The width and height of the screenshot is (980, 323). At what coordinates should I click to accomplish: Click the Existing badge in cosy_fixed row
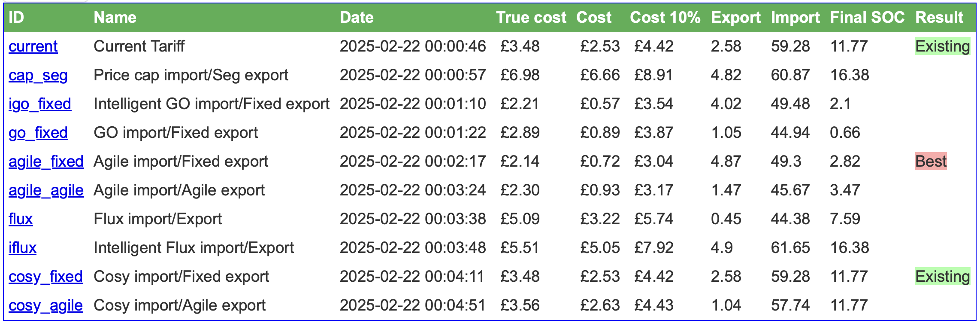943,277
